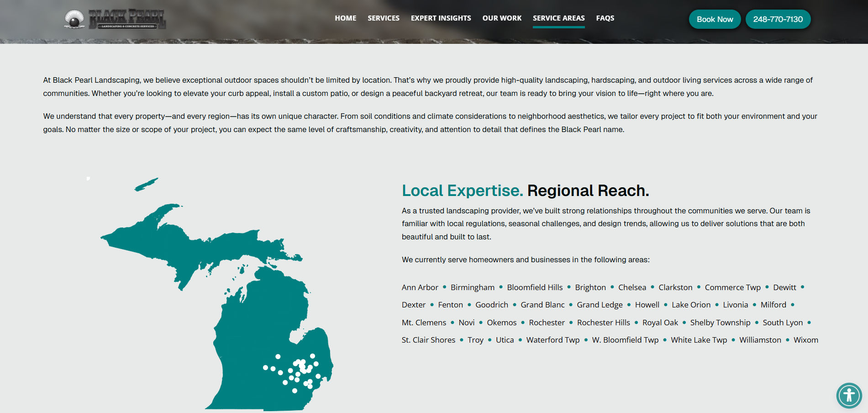Click Bloomfield Hills in the list
Image resolution: width=868 pixels, height=413 pixels.
[x=535, y=287]
